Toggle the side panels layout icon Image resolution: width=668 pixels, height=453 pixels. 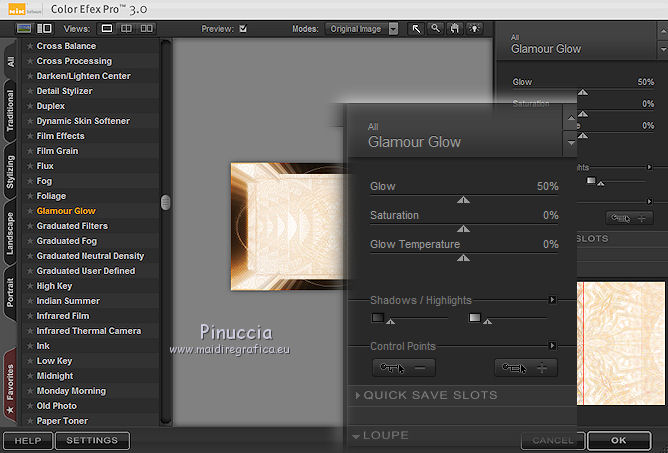tap(44, 29)
